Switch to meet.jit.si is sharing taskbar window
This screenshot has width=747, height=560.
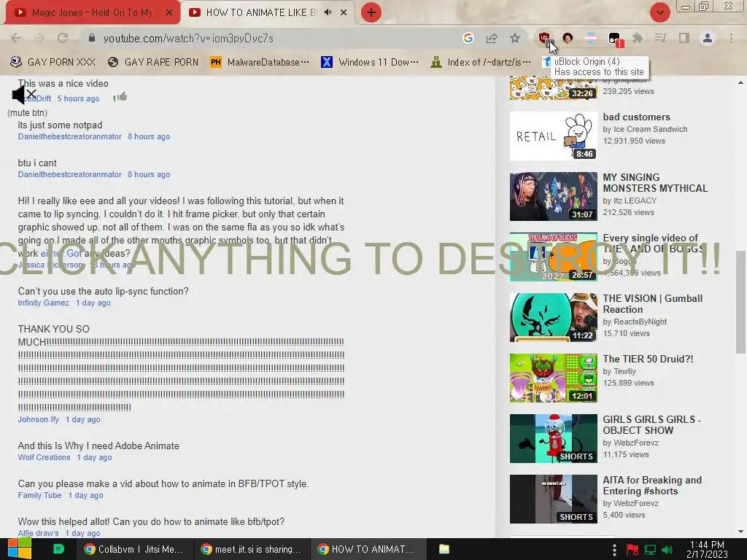[x=251, y=549]
